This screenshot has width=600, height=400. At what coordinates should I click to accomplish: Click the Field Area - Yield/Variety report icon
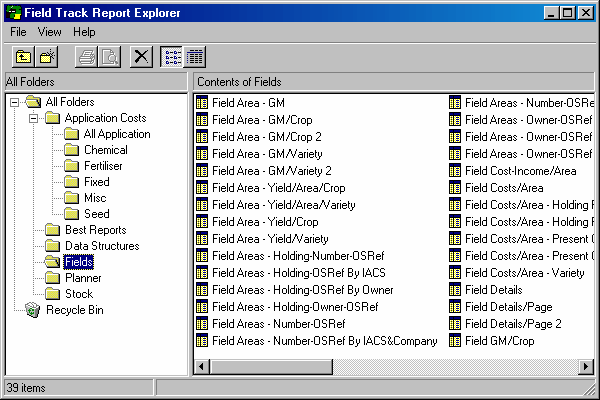point(202,238)
